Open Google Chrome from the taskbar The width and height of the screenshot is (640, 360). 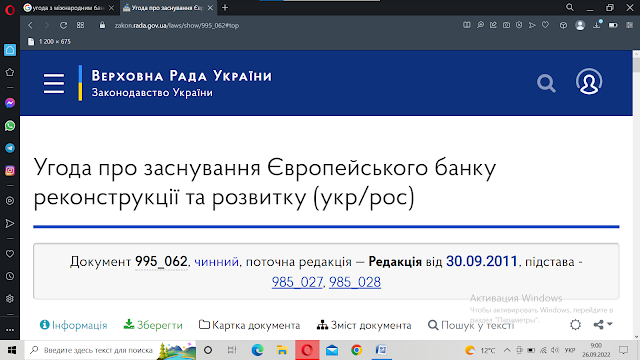point(356,350)
